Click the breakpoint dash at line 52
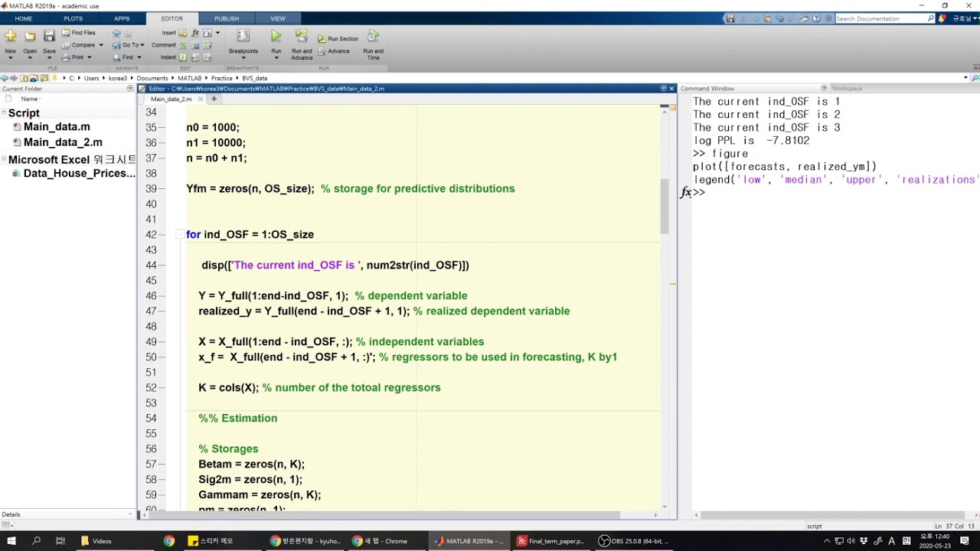This screenshot has height=551, width=980. 162,388
